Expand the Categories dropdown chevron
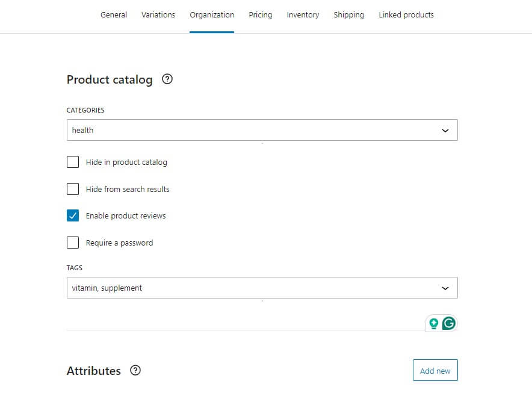532x396 pixels. click(445, 131)
